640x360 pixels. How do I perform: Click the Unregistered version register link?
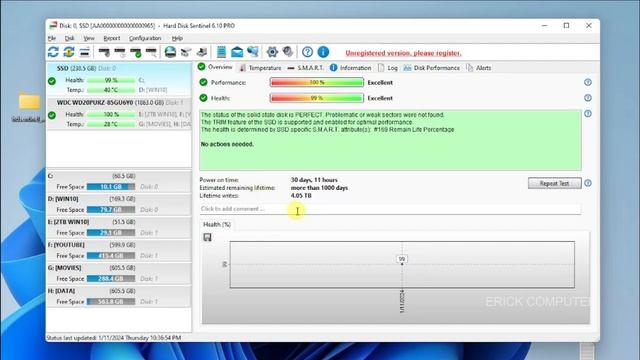pos(403,53)
